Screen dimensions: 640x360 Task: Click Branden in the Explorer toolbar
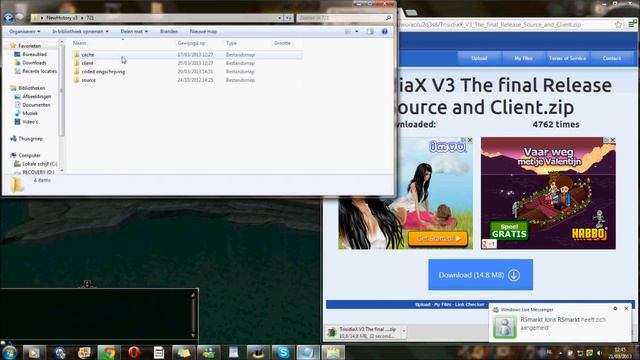click(169, 31)
